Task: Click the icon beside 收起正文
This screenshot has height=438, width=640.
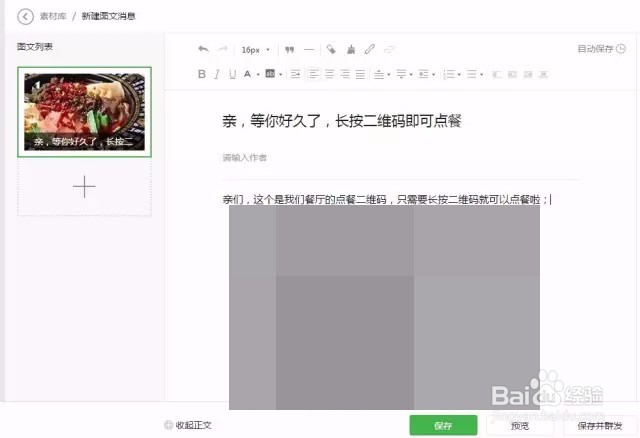Action: (x=168, y=425)
